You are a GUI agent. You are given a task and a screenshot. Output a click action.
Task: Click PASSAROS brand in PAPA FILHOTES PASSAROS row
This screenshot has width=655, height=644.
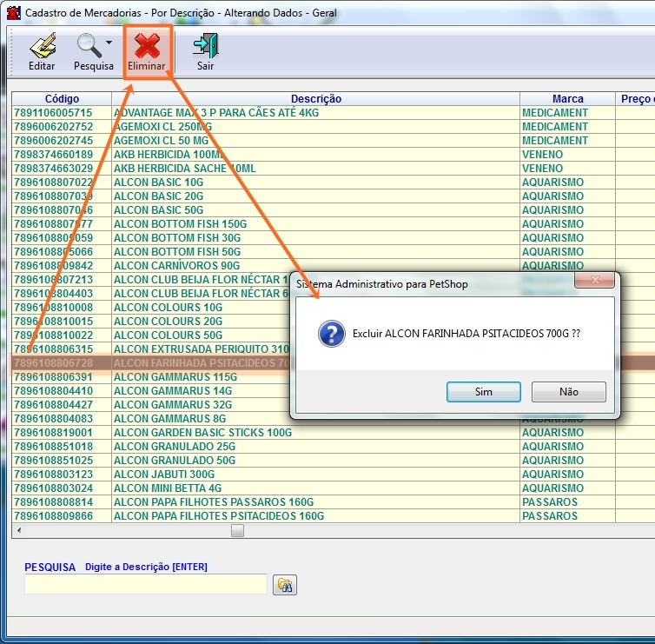click(550, 502)
